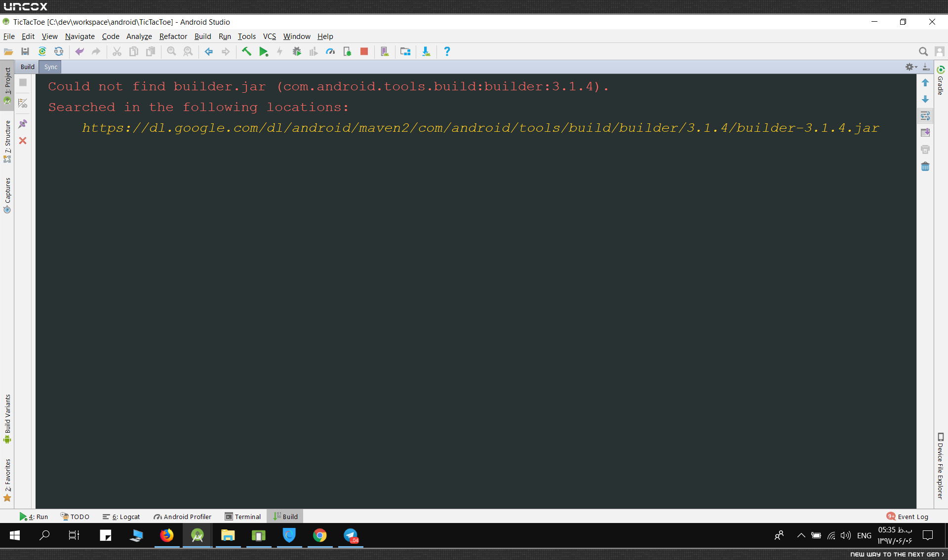Start debugging with the bug icon

(297, 51)
